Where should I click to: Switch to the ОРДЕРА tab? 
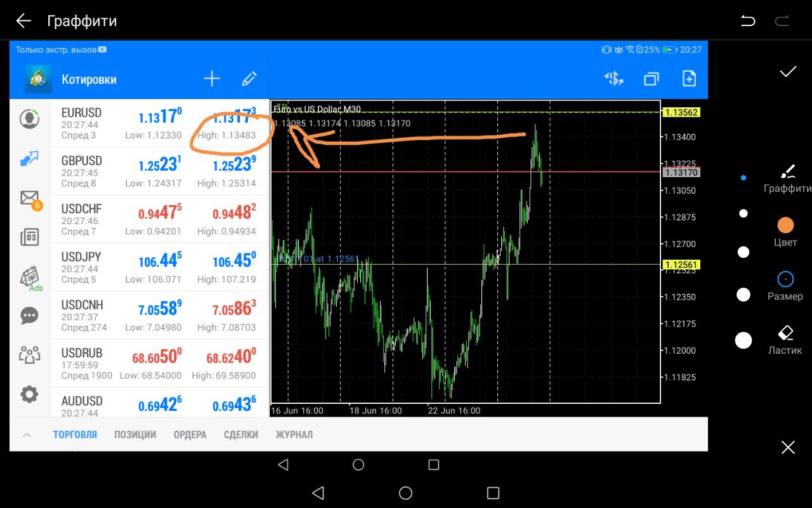click(190, 435)
